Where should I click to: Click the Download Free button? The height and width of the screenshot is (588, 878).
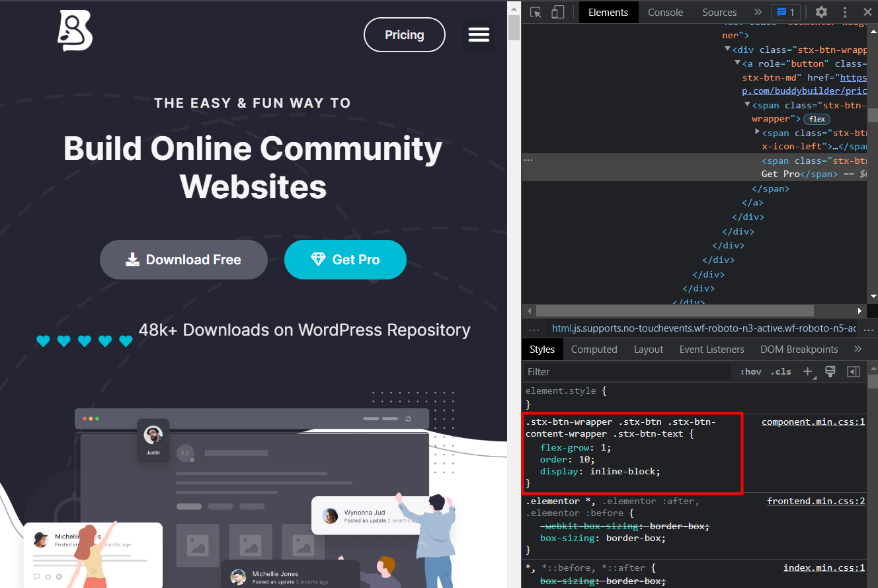(184, 260)
